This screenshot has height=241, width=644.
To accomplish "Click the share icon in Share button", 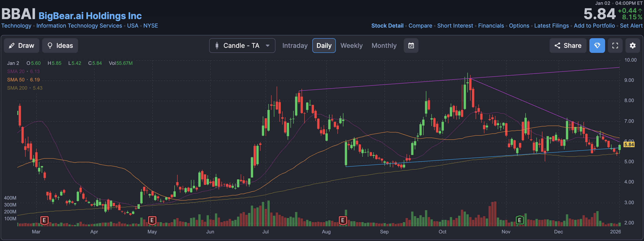I will 557,45.
